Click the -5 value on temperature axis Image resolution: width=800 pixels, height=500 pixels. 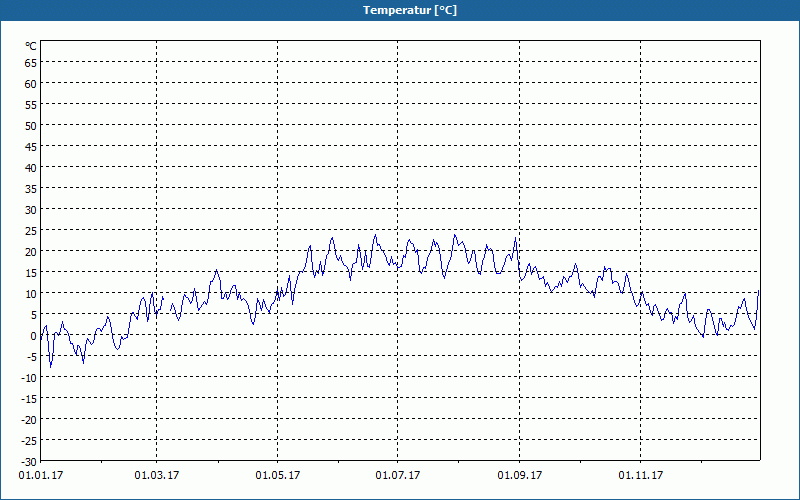point(32,357)
